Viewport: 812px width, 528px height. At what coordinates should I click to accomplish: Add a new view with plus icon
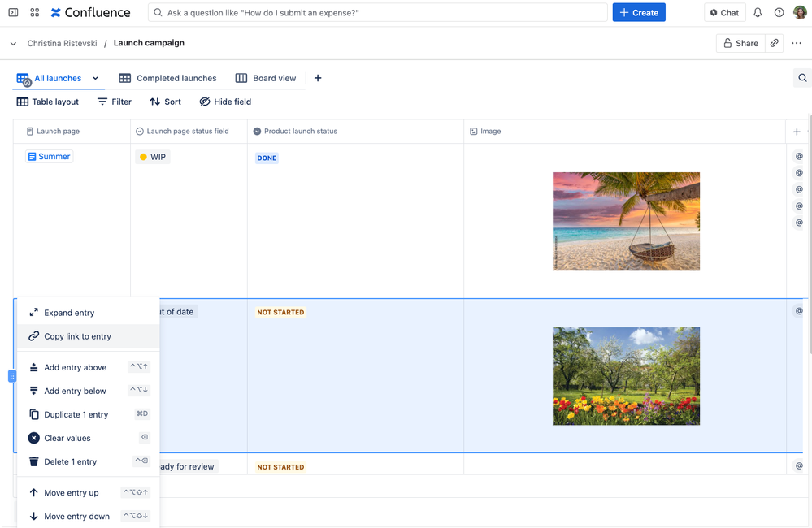[x=318, y=78]
